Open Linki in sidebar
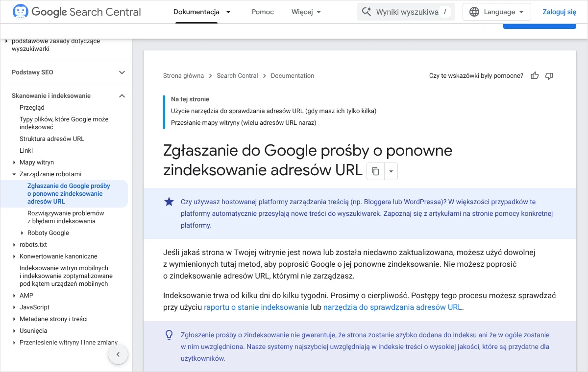Viewport: 588px width, 372px height. coord(26,151)
